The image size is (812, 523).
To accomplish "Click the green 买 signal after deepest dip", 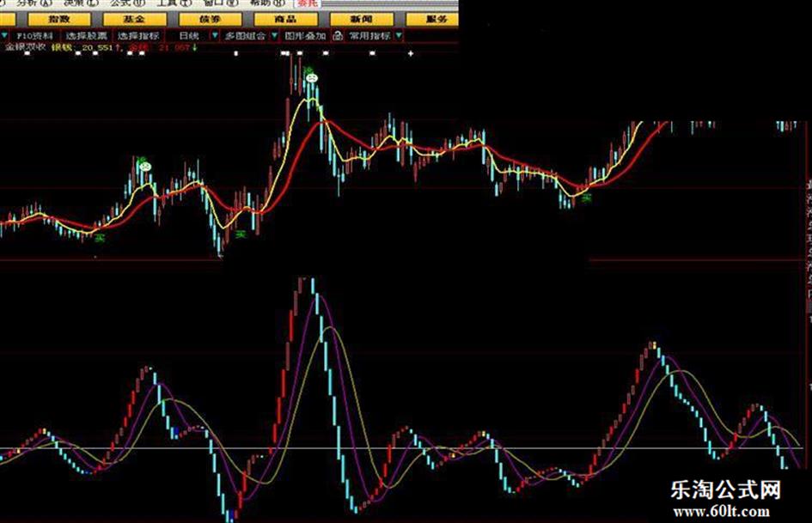I will coord(241,234).
